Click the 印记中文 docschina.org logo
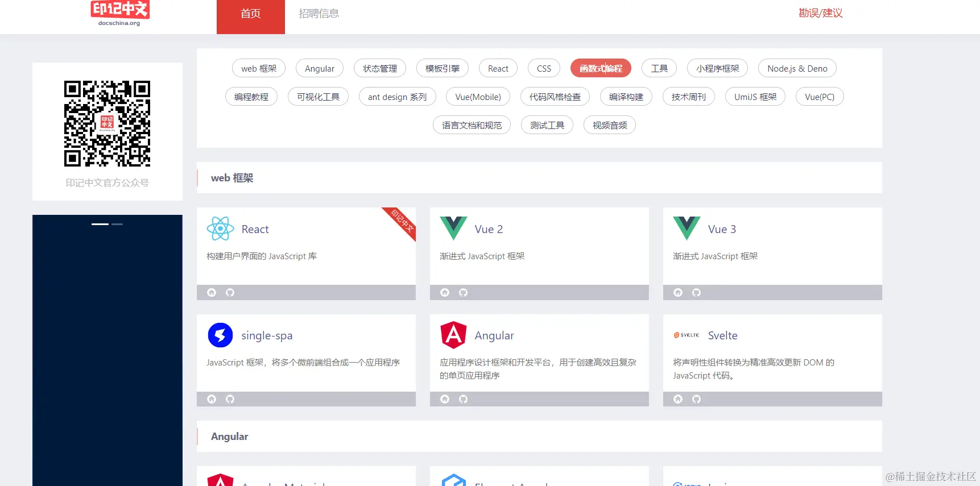Screen dimensions: 980x486 pos(119,13)
